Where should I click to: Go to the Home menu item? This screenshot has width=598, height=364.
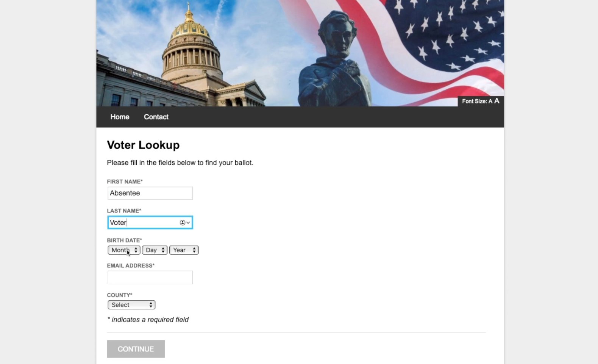[120, 117]
